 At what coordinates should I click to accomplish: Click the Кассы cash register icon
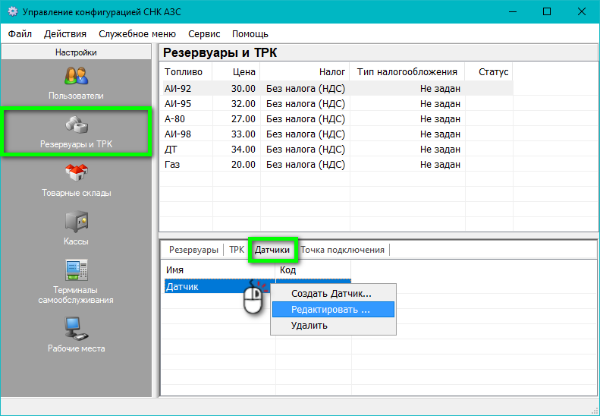coord(77,222)
